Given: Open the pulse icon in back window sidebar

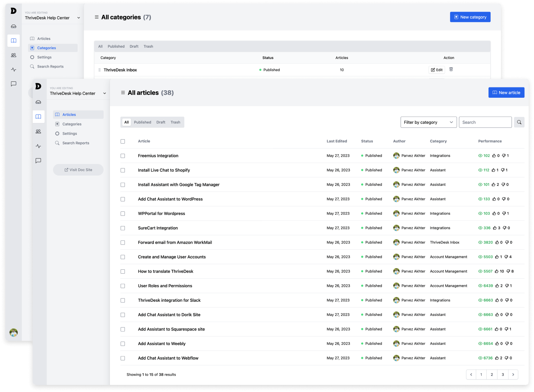Looking at the screenshot, I should pos(14,70).
